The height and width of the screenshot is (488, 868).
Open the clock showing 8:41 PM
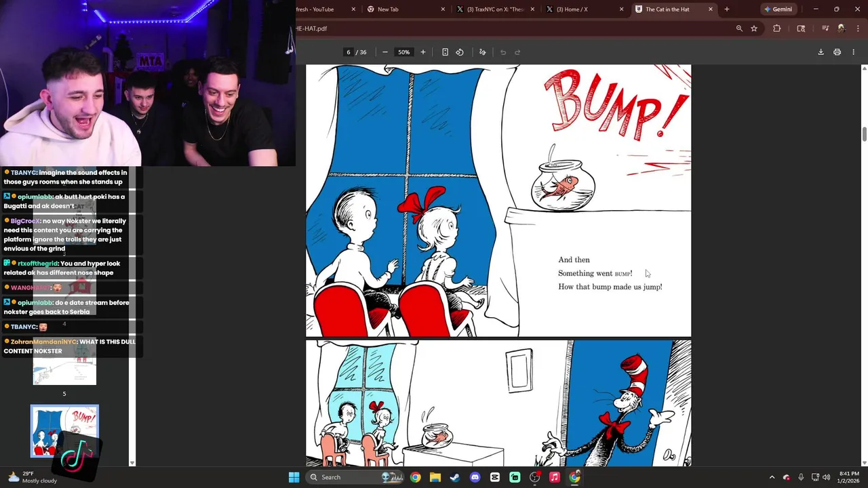point(849,477)
